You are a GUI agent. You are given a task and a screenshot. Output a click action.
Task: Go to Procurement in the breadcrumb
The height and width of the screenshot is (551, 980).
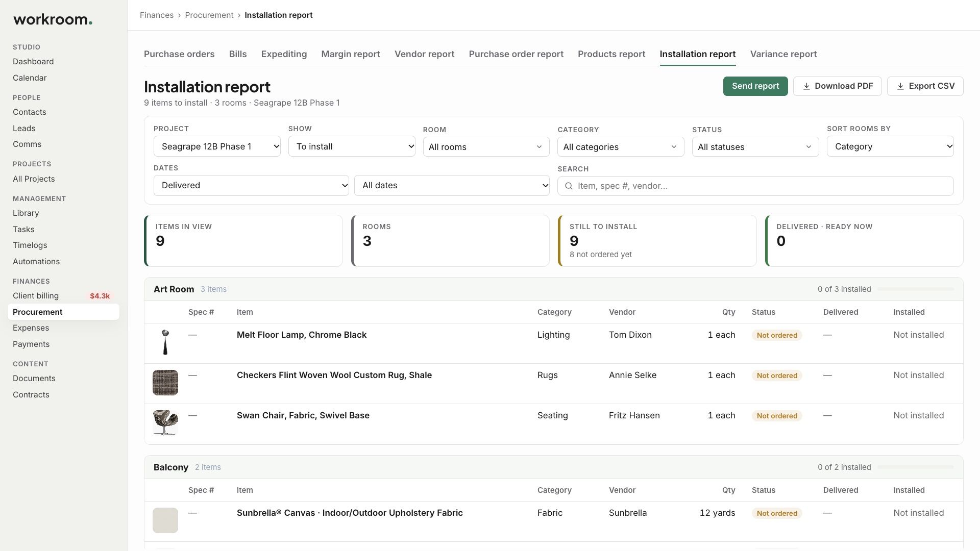(x=209, y=15)
